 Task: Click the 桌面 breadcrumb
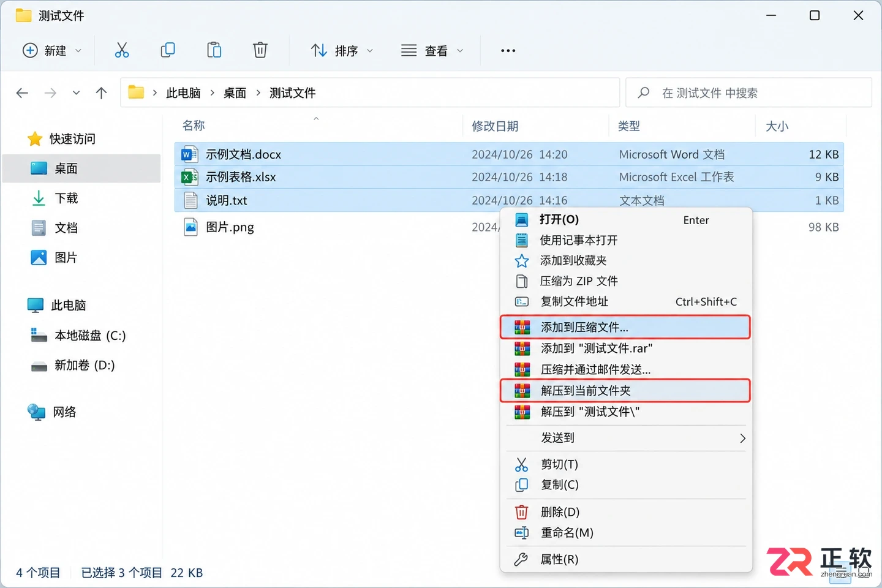tap(235, 93)
